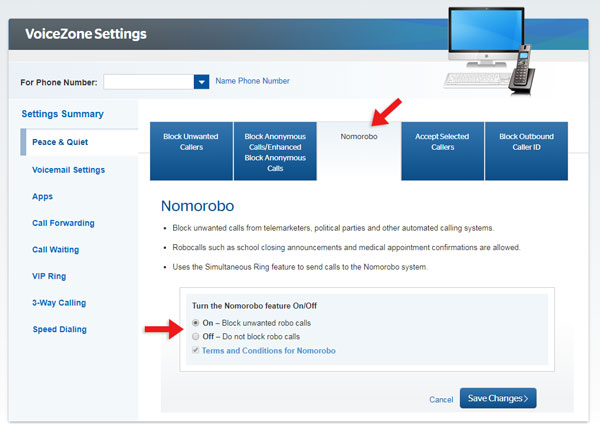Image resolution: width=600 pixels, height=424 pixels.
Task: Select Off – Do not block robo calls
Action: click(196, 336)
